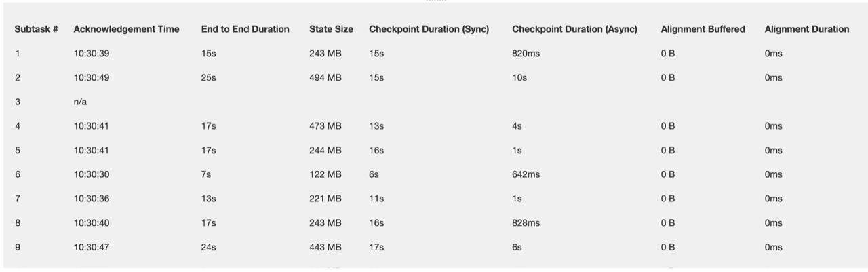This screenshot has height=272, width=868.
Task: Click the Alignment Duration column header
Action: (806, 29)
